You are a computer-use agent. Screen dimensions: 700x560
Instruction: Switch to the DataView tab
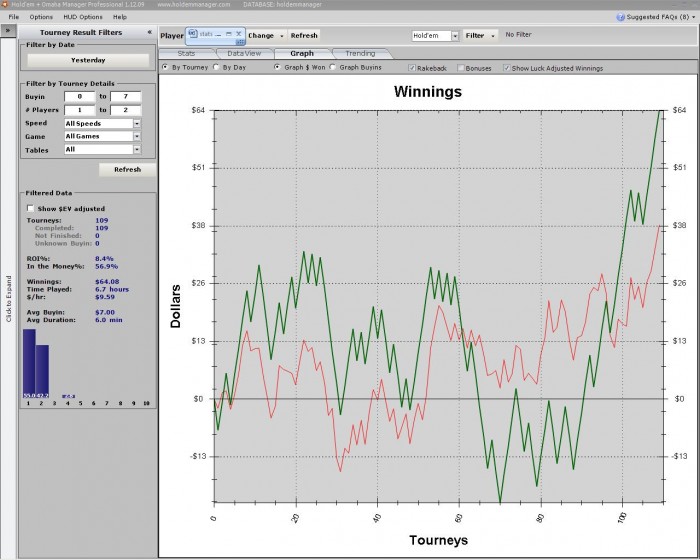tap(244, 53)
